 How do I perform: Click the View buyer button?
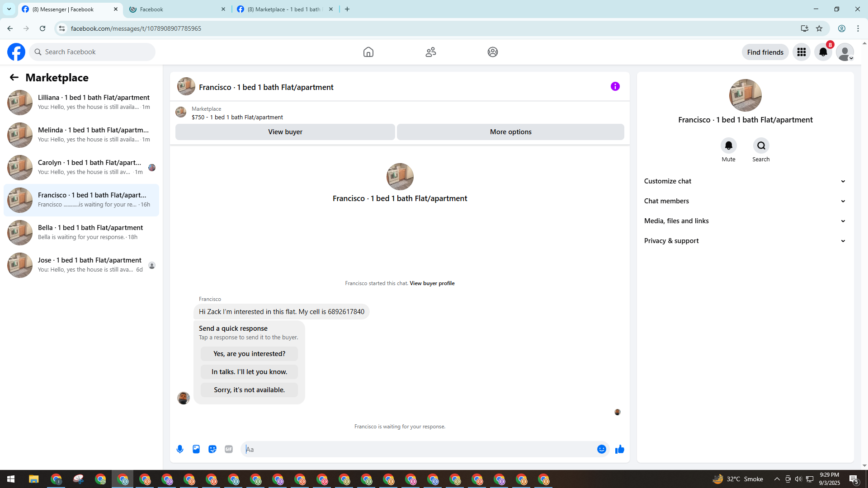(x=285, y=132)
